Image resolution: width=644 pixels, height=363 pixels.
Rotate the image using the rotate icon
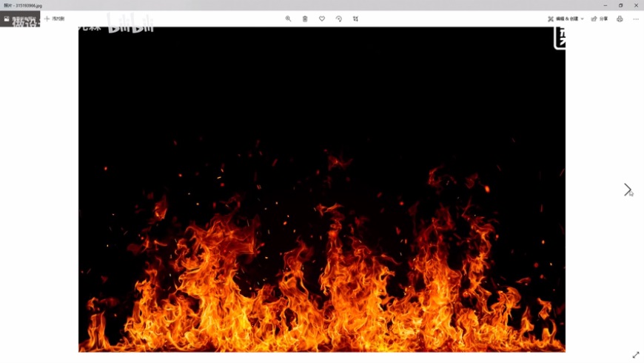[x=339, y=19]
